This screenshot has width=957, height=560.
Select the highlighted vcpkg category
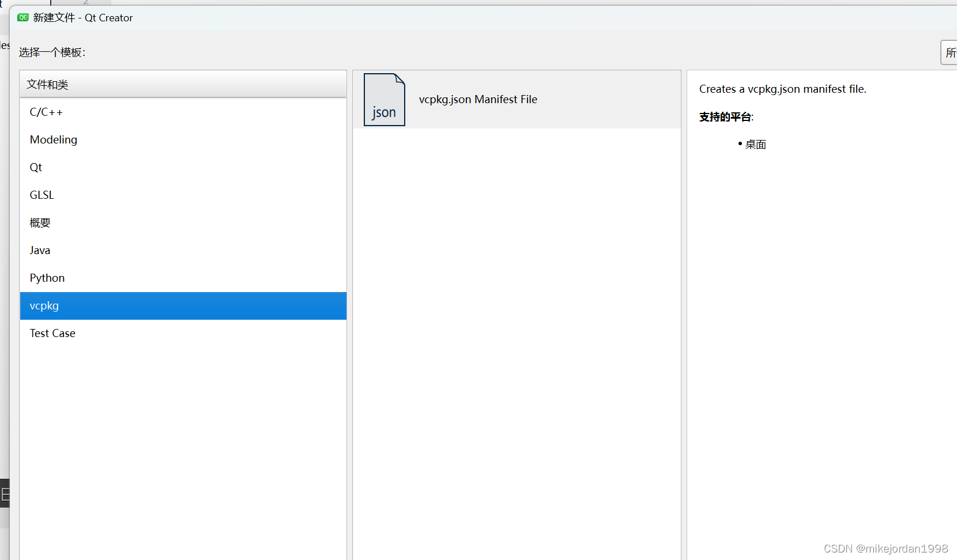[x=183, y=306]
